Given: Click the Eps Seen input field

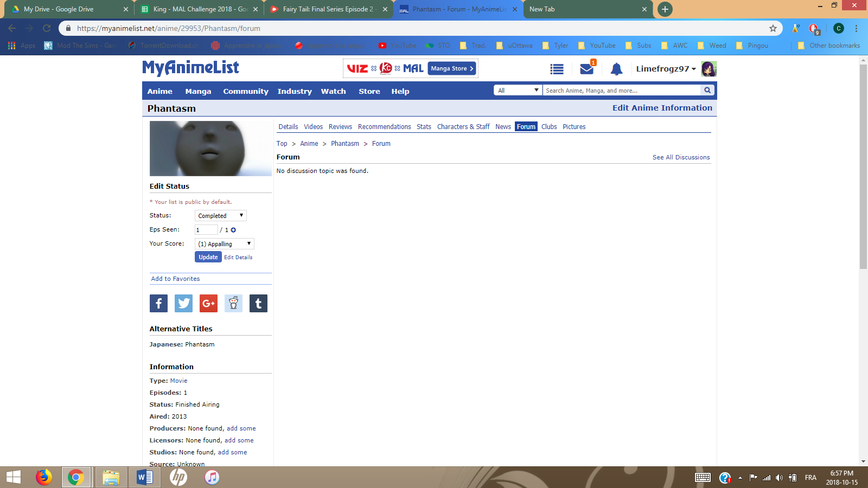Looking at the screenshot, I should [206, 230].
